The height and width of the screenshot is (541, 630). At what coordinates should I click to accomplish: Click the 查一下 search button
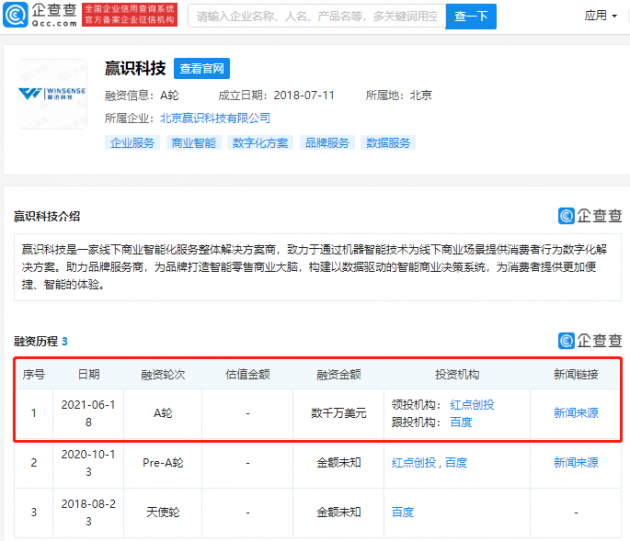[471, 16]
